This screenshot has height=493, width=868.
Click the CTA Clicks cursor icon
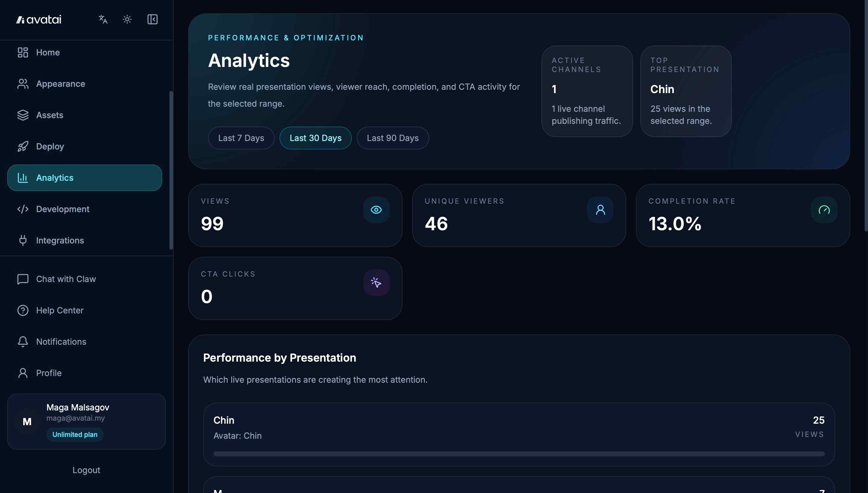(x=376, y=283)
